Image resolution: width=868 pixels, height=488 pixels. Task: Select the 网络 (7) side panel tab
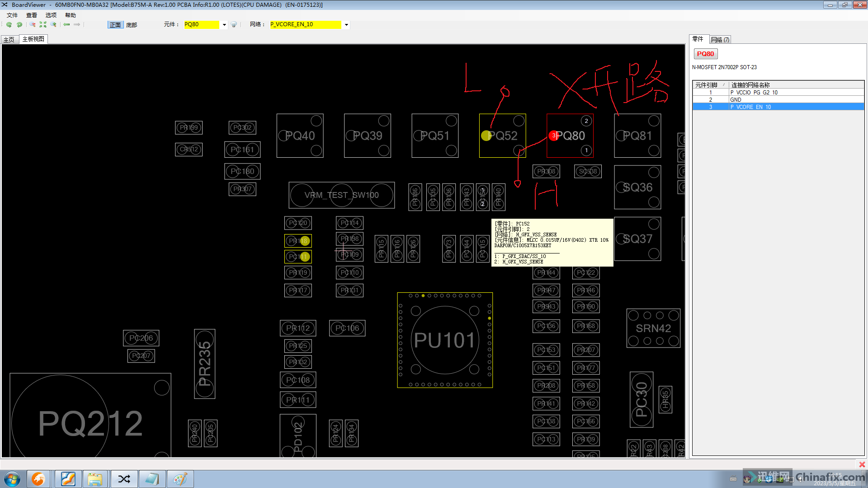pos(720,40)
